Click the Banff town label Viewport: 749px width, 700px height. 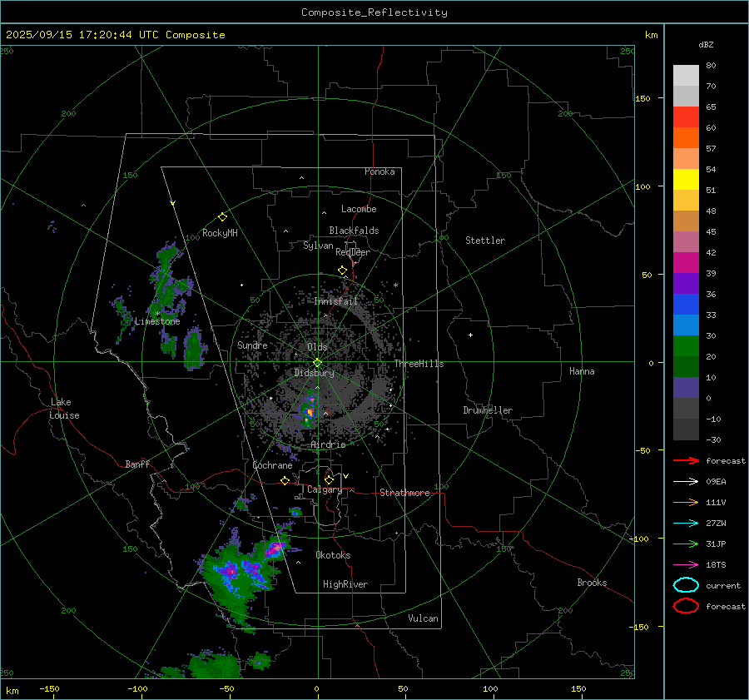tap(137, 464)
